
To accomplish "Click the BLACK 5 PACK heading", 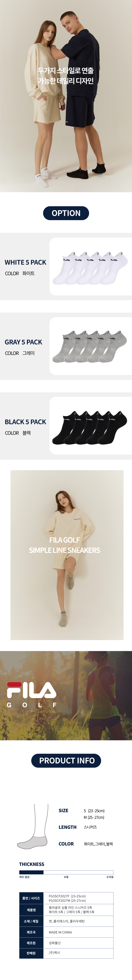I will coord(25,422).
